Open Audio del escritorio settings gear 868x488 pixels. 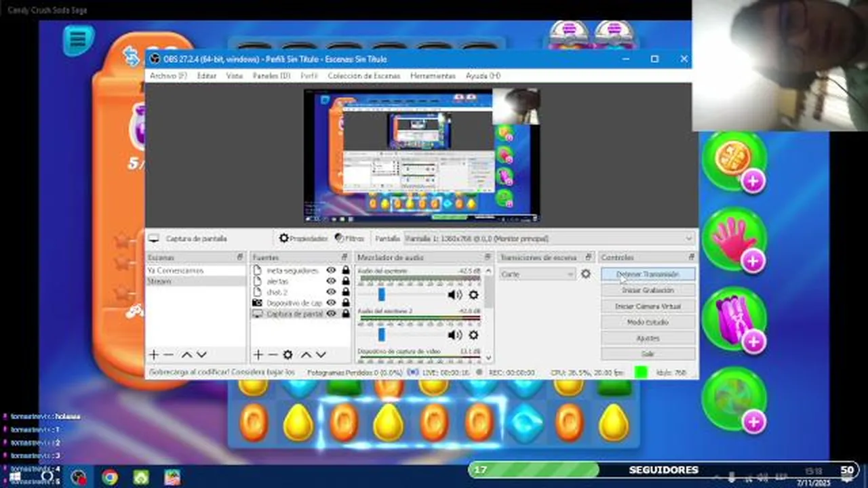473,294
